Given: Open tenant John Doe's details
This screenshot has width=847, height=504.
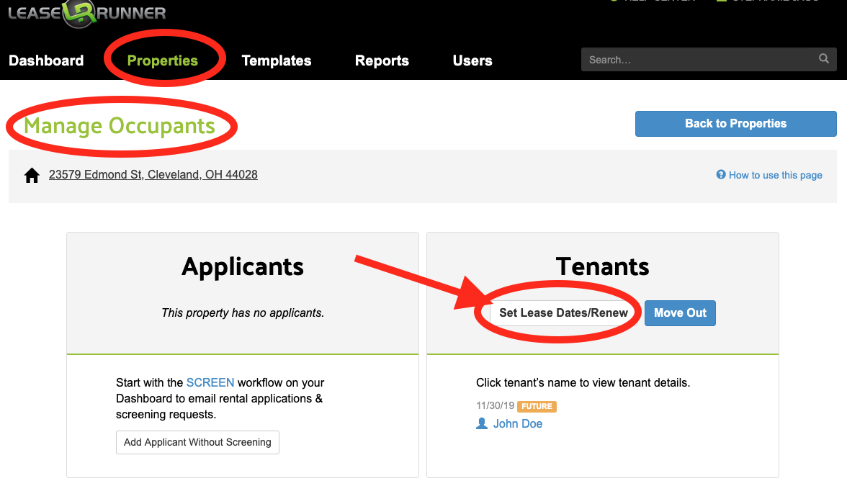Looking at the screenshot, I should (x=517, y=423).
